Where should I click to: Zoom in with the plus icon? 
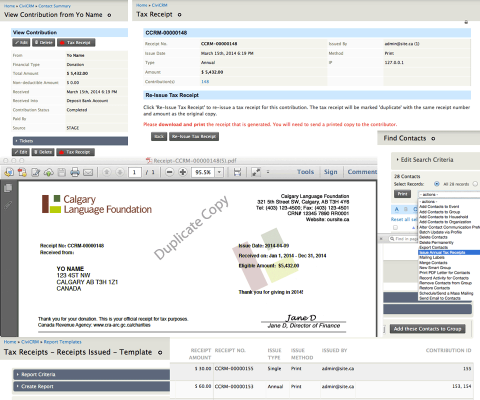coord(183,172)
